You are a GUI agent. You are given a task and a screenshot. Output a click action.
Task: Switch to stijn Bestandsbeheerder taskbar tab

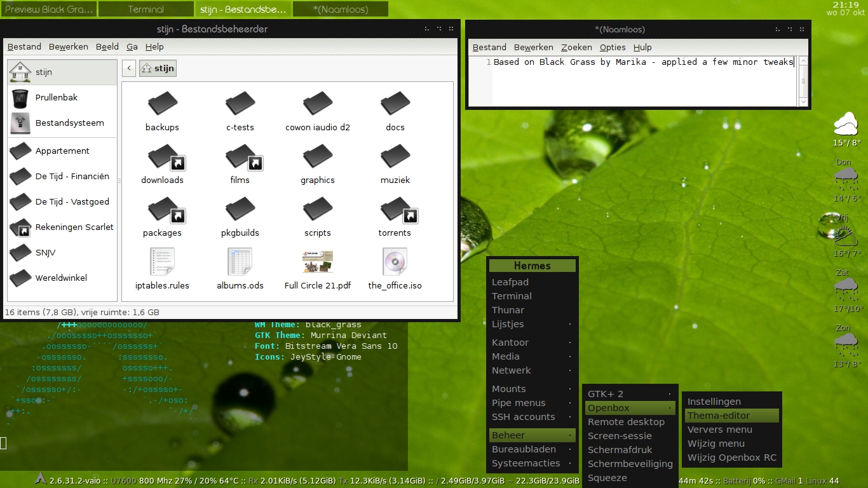[x=243, y=9]
